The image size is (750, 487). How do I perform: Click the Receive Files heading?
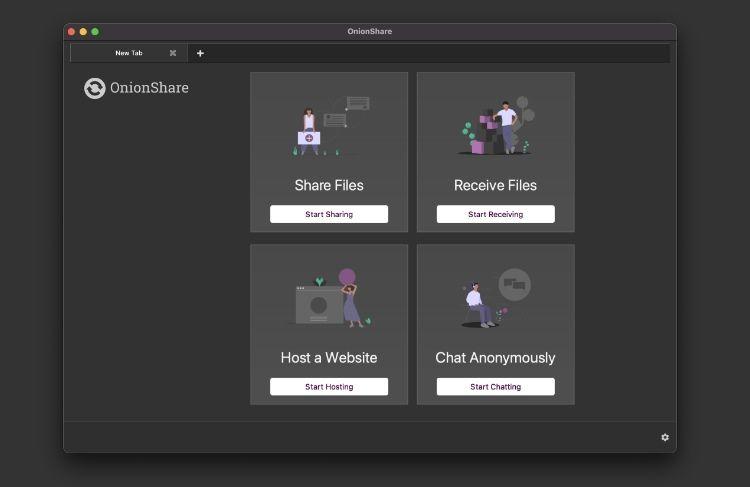495,185
